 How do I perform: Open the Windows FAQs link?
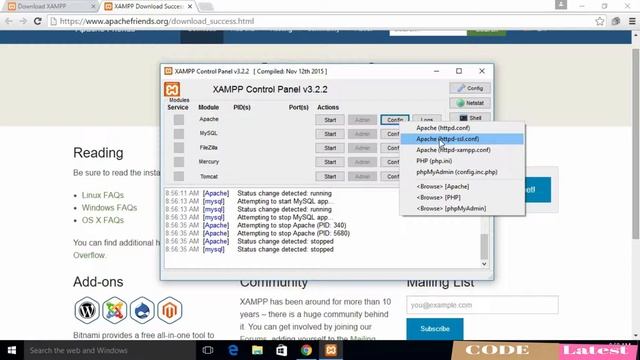(x=109, y=207)
